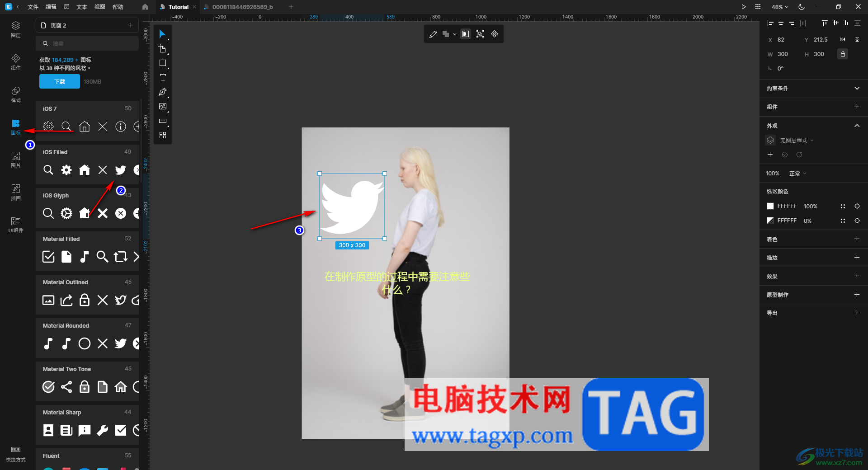Open the 文本 (Text) menu
The image size is (868, 470).
click(81, 7)
